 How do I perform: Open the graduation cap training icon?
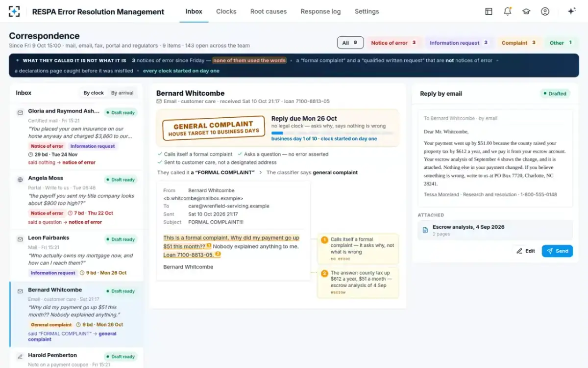(x=526, y=11)
